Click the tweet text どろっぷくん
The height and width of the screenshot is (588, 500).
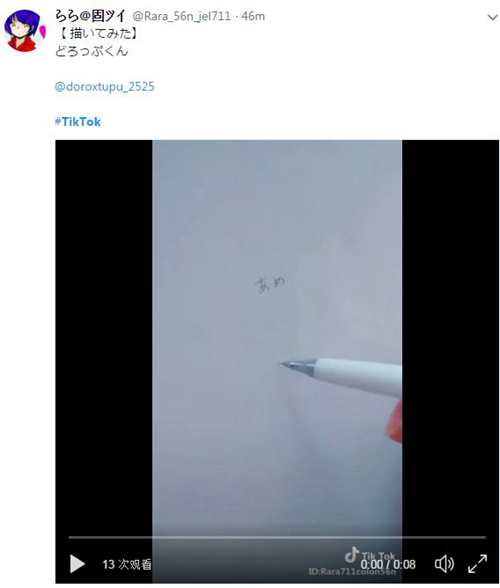[x=92, y=51]
